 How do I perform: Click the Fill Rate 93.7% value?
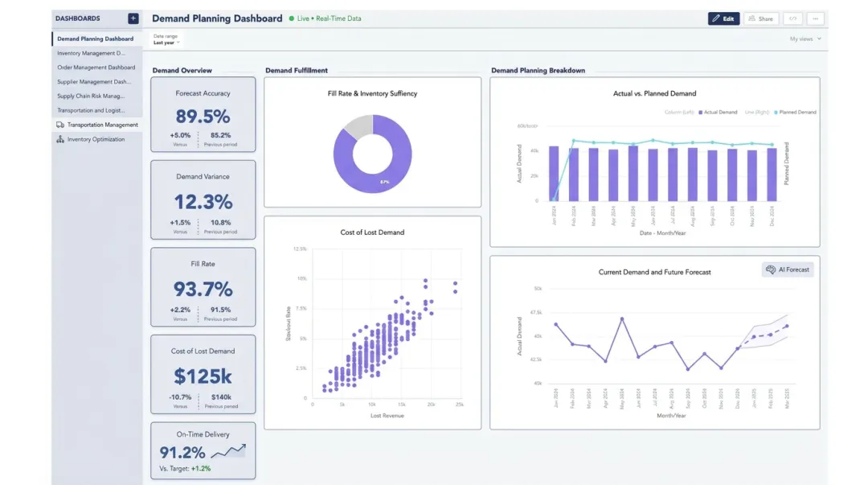pos(203,289)
